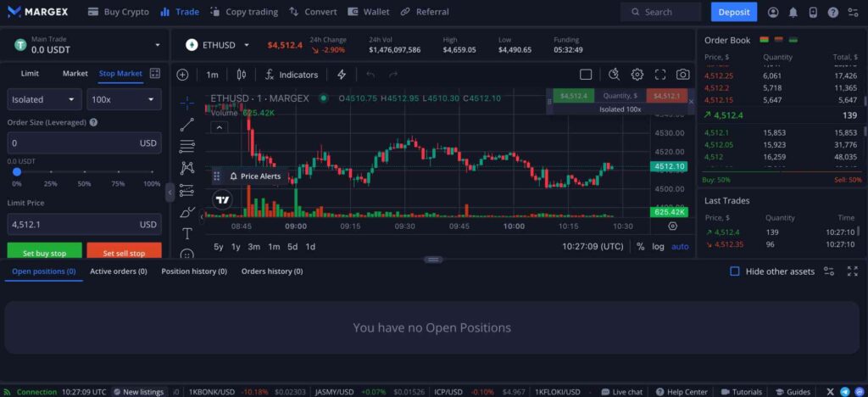The height and width of the screenshot is (397, 868).
Task: Check the Hide other assets box
Action: (x=735, y=271)
